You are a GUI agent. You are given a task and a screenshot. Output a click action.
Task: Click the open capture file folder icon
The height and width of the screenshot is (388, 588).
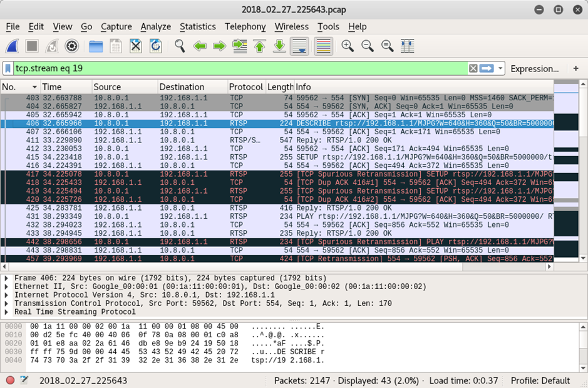(x=96, y=46)
